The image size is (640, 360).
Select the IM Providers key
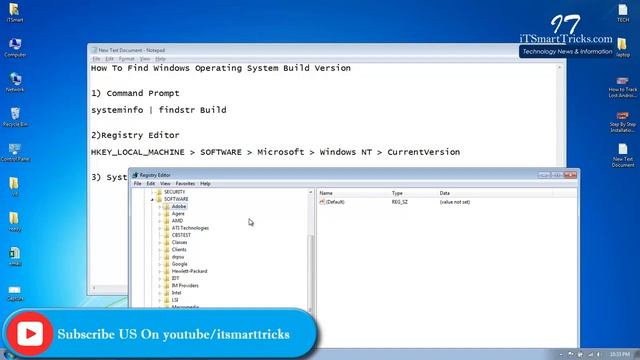pyautogui.click(x=185, y=286)
